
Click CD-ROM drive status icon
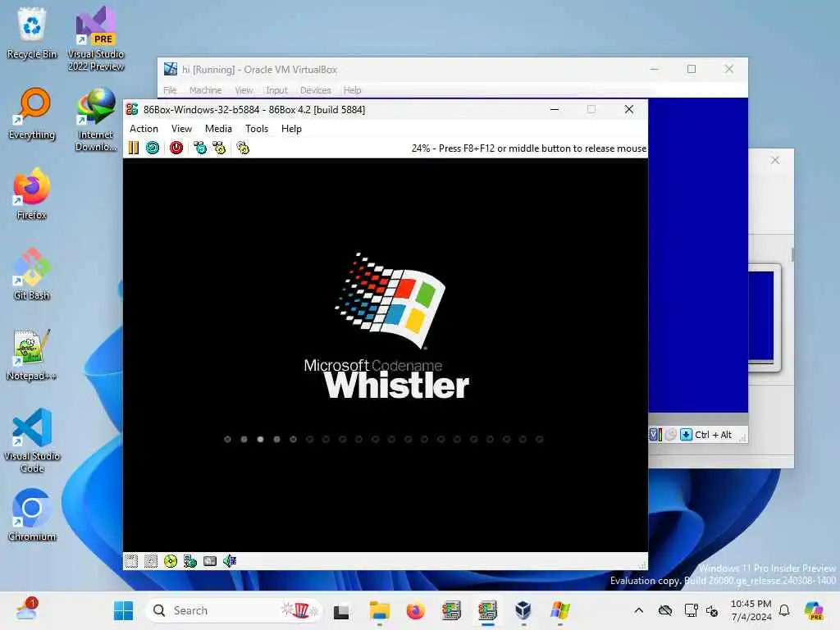point(171,561)
